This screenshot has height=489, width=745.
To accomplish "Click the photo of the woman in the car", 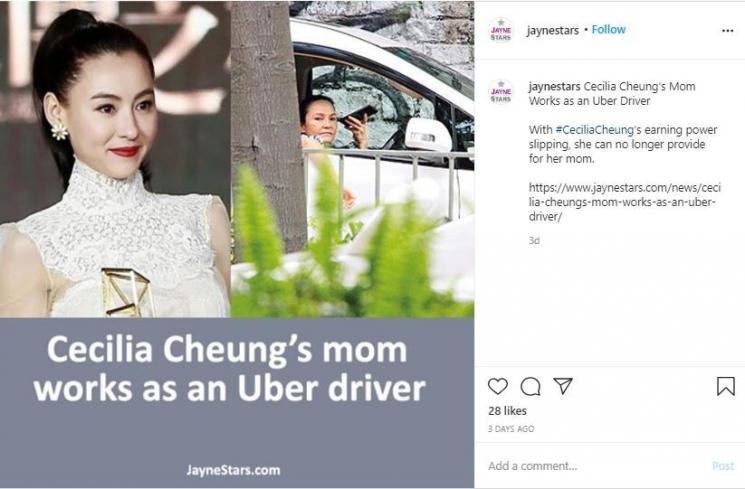I will (353, 159).
